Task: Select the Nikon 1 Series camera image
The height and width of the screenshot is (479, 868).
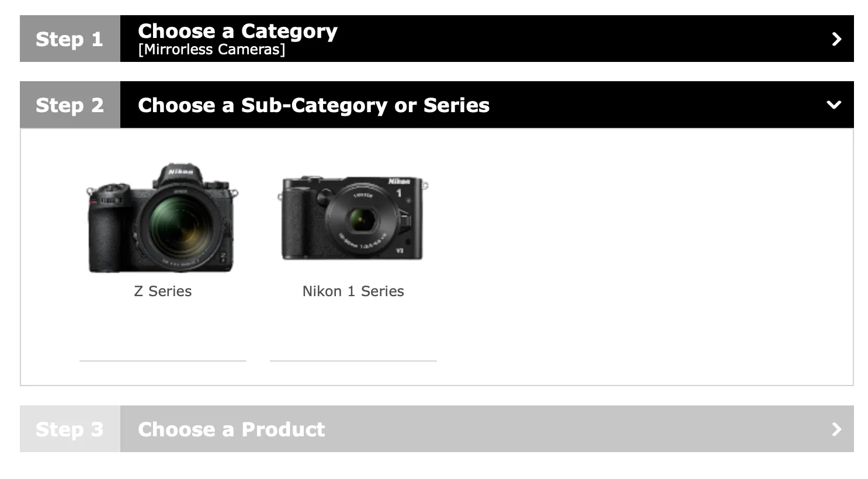Action: click(353, 218)
